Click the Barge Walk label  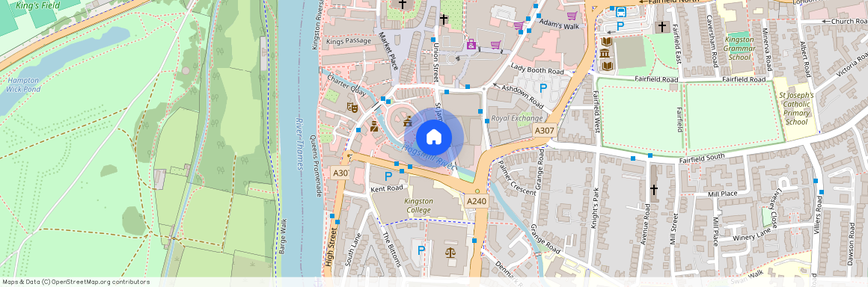284,236
